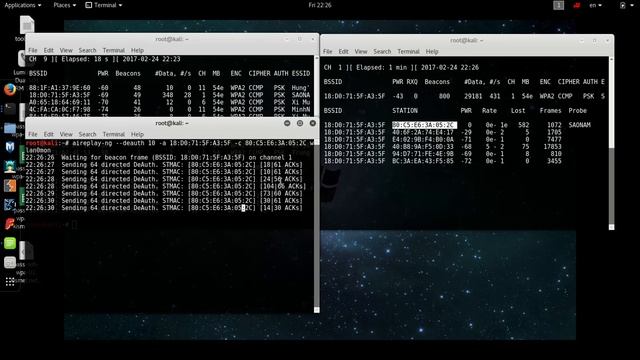Click scrollbar thumb in front deauth terminal
Screen dimensions: 640x360
tap(316, 226)
